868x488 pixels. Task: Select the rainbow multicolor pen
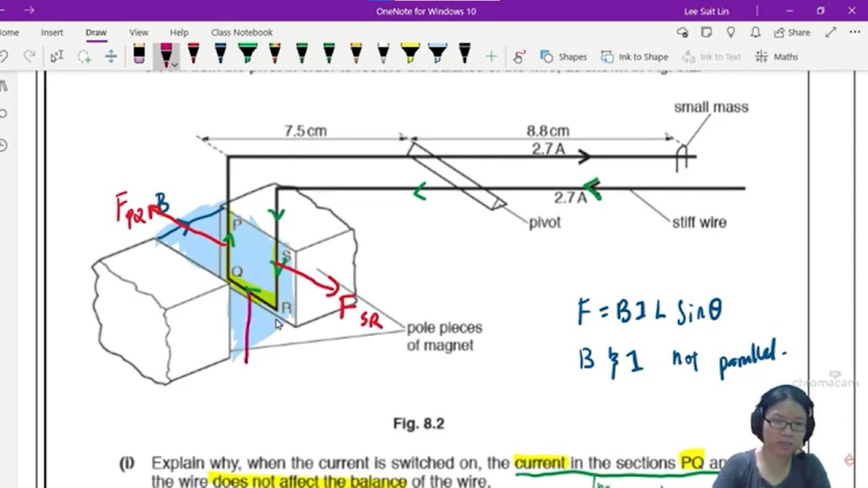click(275, 54)
